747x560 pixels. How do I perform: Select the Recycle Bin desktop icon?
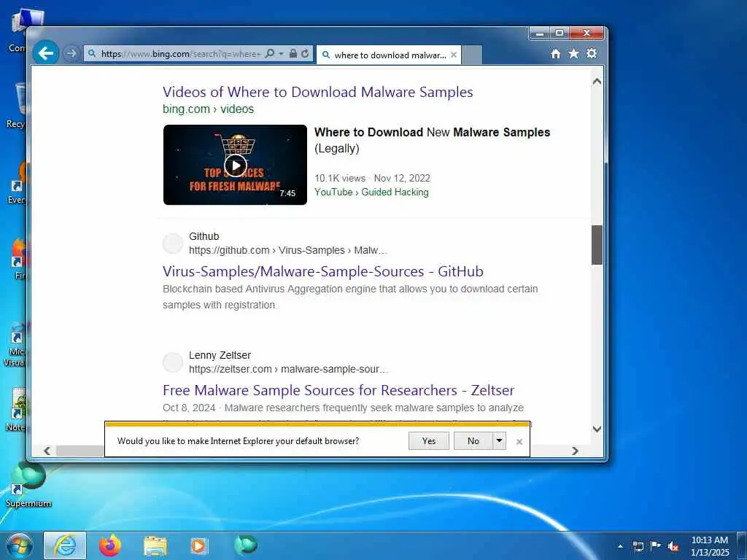(x=16, y=106)
